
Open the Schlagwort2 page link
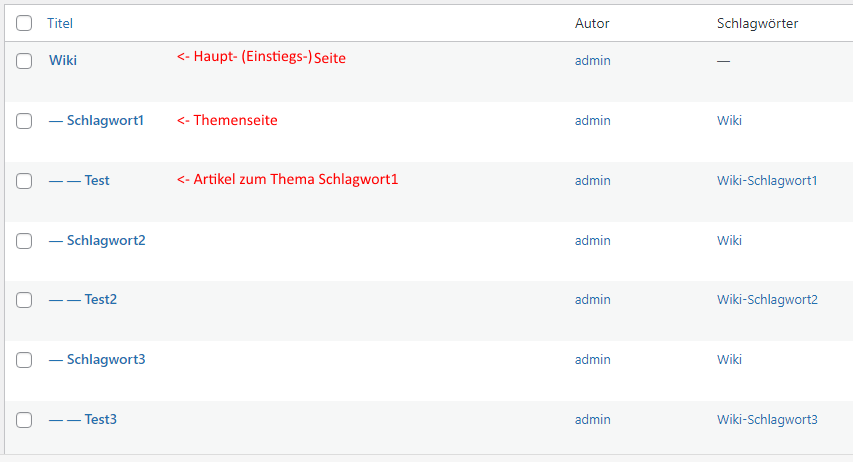click(106, 240)
